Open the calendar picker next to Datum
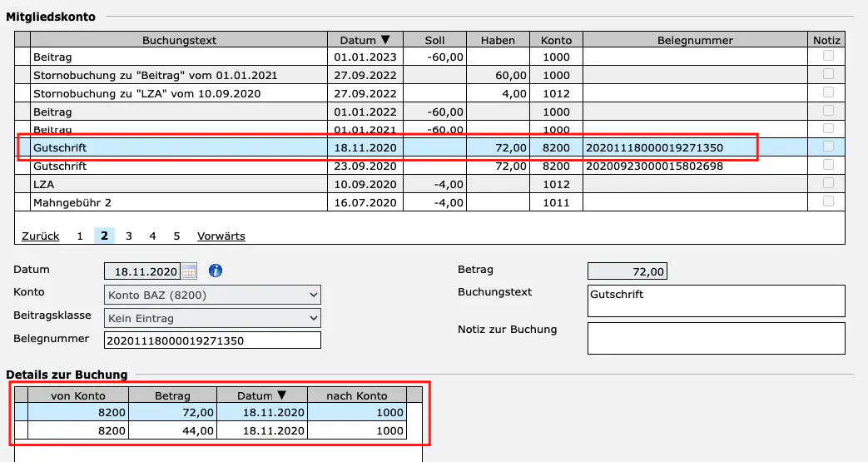The height and width of the screenshot is (462, 868). pyautogui.click(x=189, y=271)
